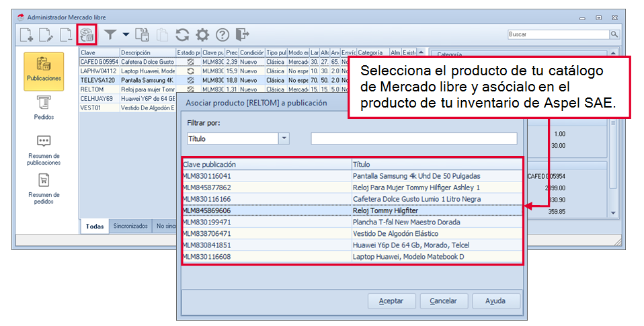The image size is (644, 326).
Task: Click sync status icon in LAPHW04112 row
Action: point(190,71)
